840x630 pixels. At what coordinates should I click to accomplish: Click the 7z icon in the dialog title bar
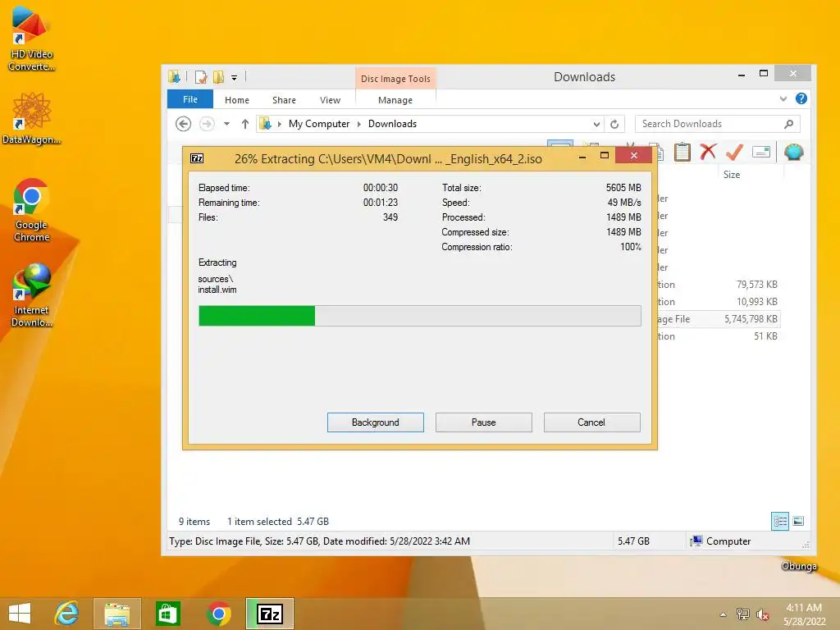point(197,158)
